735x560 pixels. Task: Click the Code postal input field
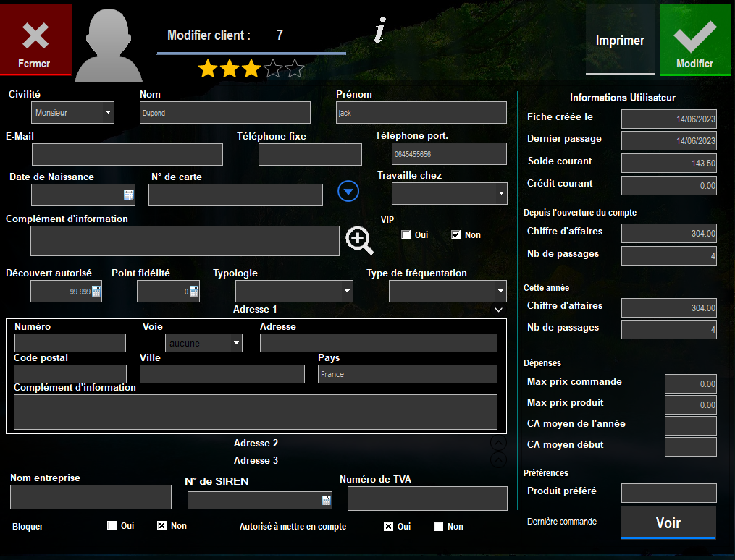(70, 374)
